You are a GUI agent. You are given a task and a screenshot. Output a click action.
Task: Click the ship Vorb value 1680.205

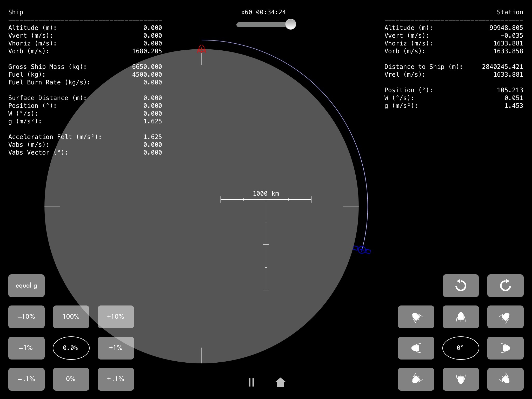(x=147, y=51)
